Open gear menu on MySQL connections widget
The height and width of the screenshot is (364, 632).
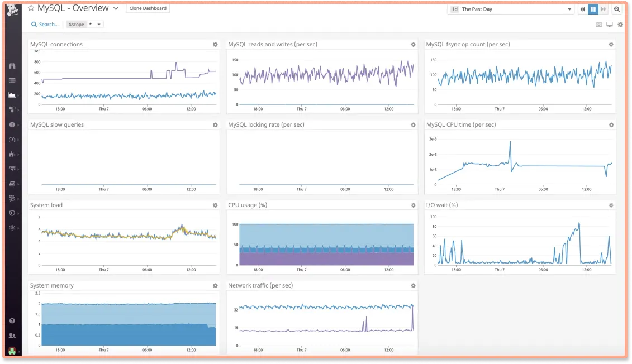click(x=215, y=45)
